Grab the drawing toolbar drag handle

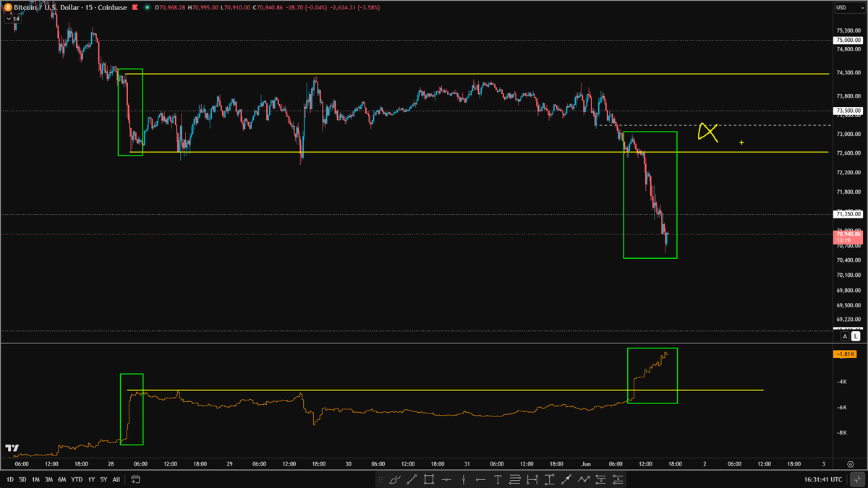coord(381,479)
